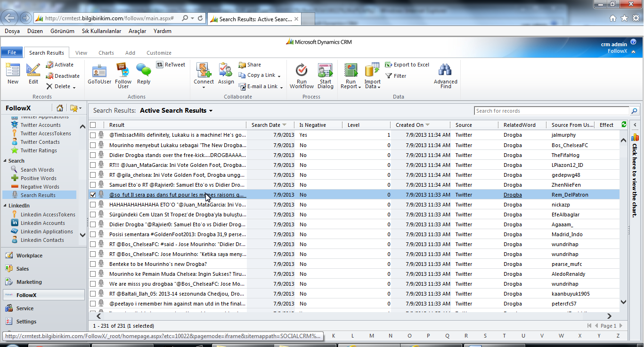This screenshot has height=347, width=644.
Task: Refresh the grid with green icon
Action: (x=624, y=124)
